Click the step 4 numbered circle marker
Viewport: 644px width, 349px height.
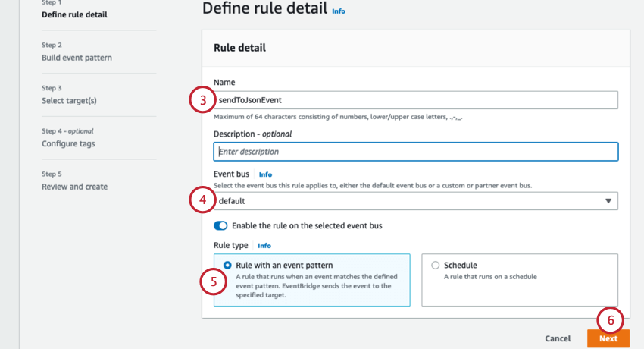click(202, 200)
